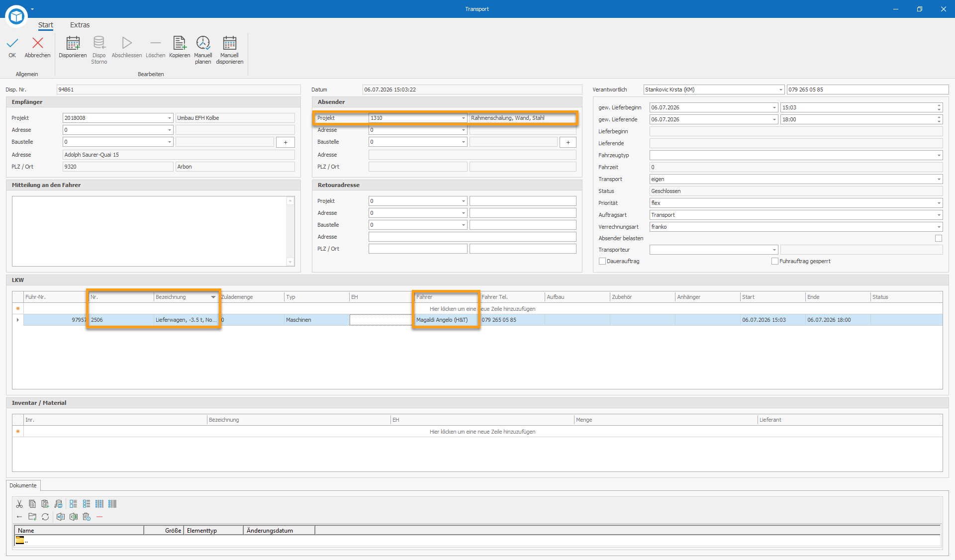Switch to the Extras ribbon tab
This screenshot has width=955, height=560.
coord(80,25)
